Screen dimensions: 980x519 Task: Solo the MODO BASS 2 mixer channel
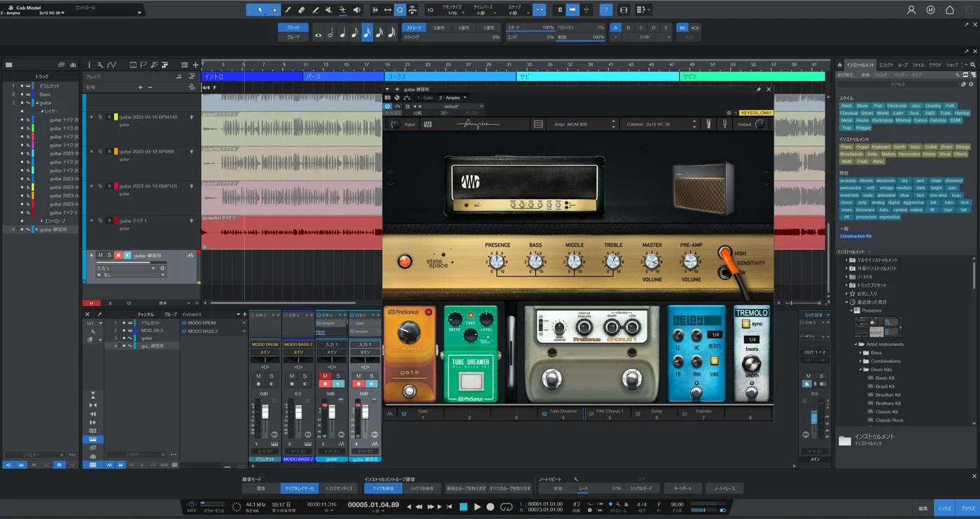305,376
